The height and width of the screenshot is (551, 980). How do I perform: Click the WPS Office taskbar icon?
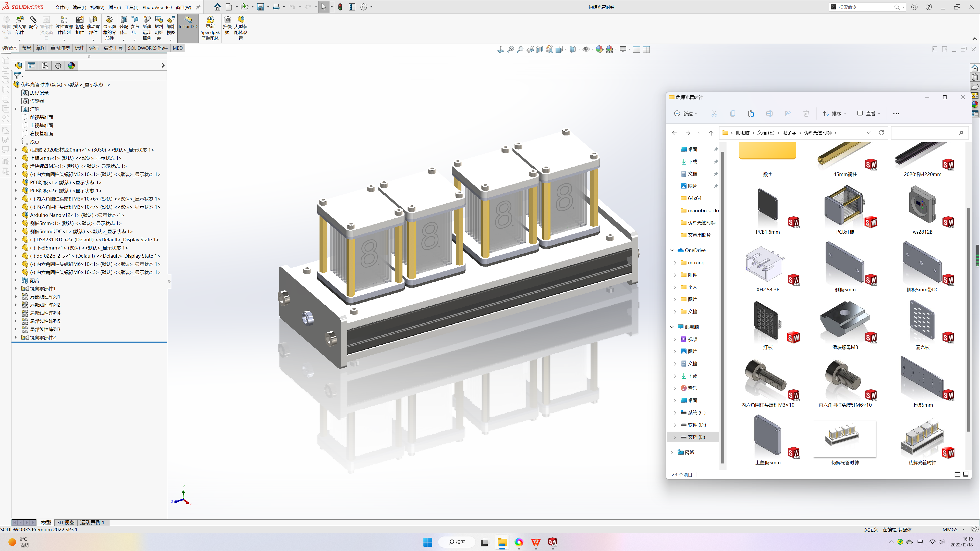coord(536,542)
